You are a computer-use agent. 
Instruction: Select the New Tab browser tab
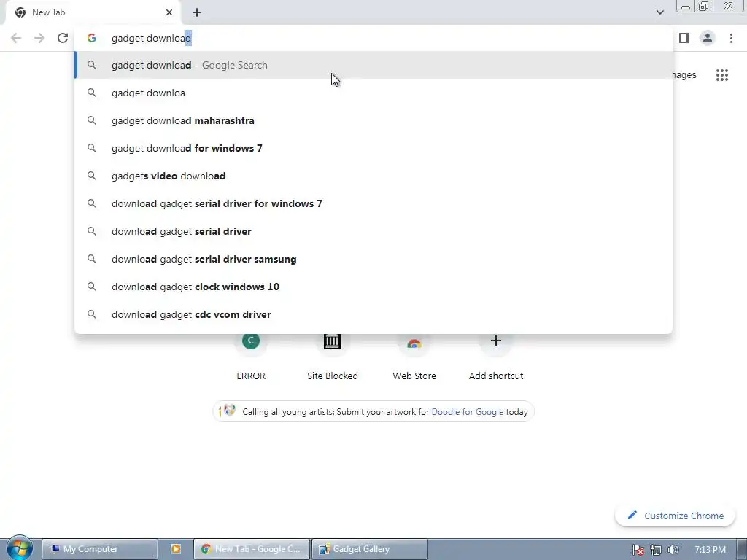click(x=93, y=12)
